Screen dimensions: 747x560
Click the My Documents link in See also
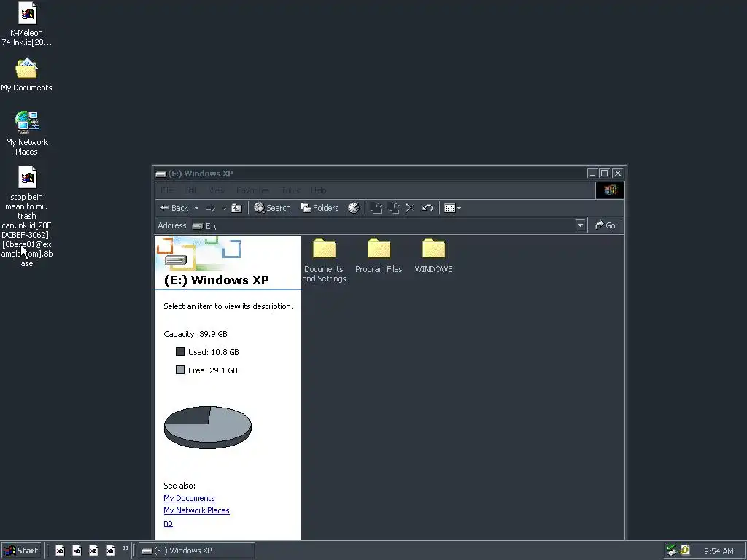coord(189,498)
